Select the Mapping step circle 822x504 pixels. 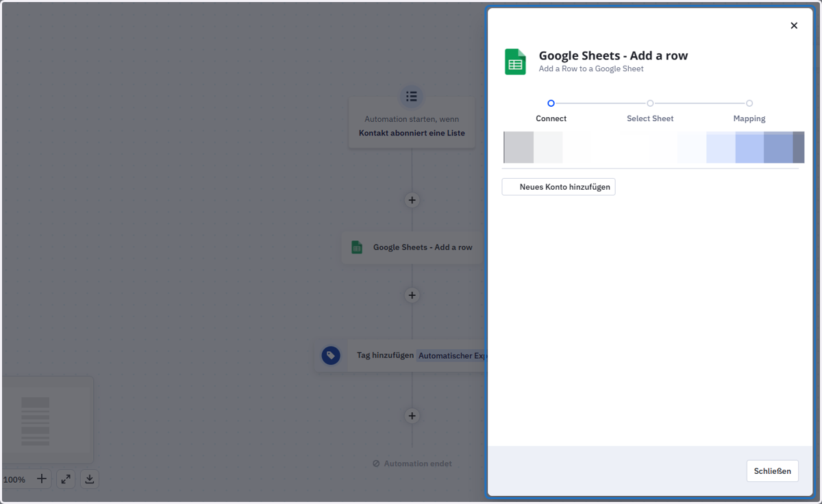click(749, 103)
